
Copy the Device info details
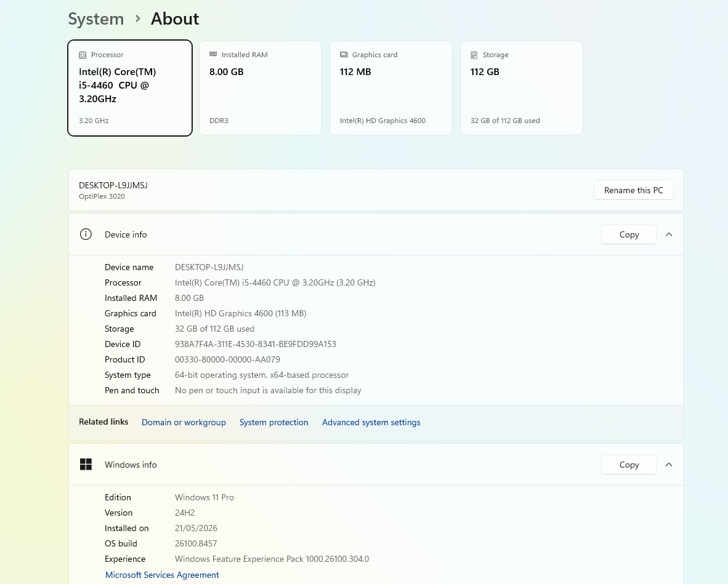tap(629, 234)
